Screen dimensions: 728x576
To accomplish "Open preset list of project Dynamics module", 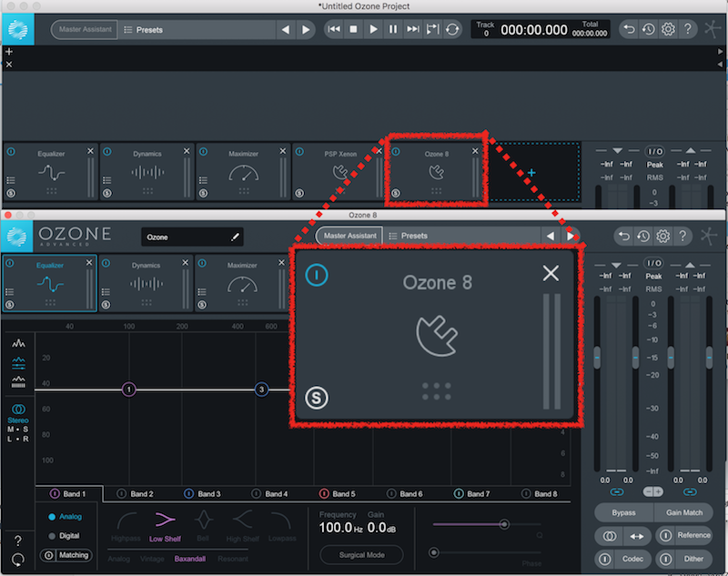I will pyautogui.click(x=107, y=180).
